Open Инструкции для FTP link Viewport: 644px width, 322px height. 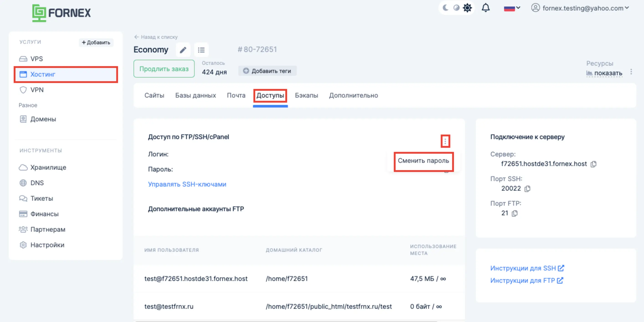click(x=526, y=280)
